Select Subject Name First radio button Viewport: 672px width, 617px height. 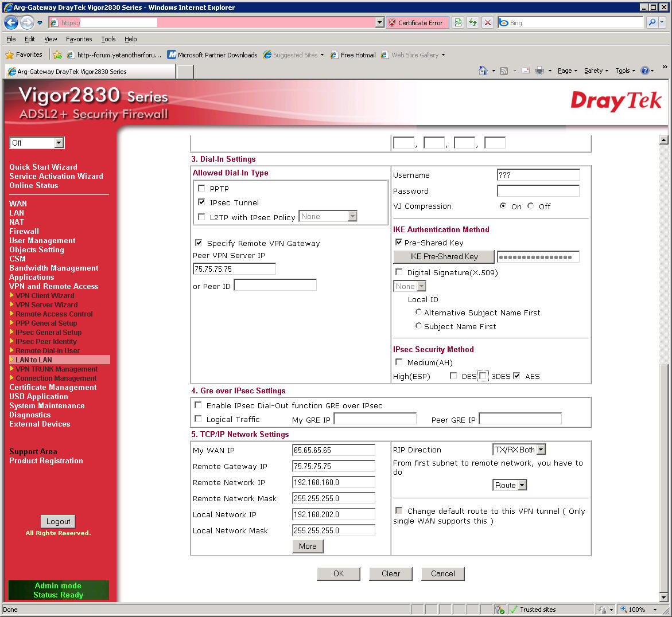tap(418, 326)
